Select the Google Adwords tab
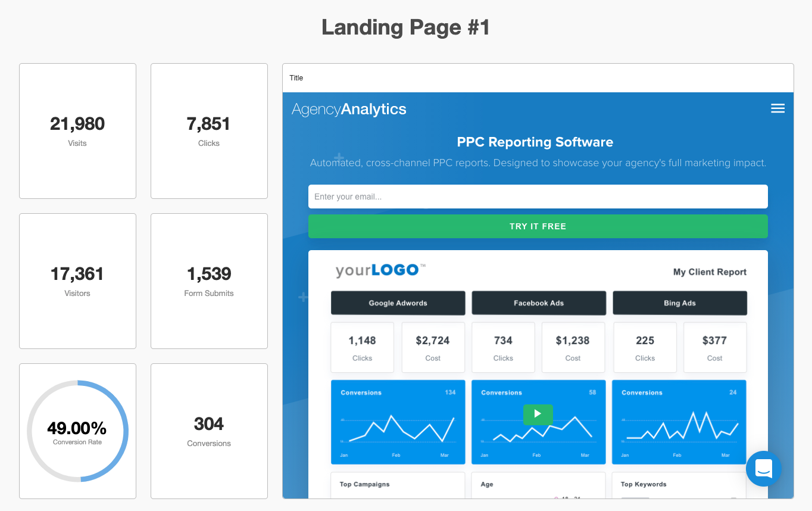This screenshot has height=511, width=812. (398, 303)
